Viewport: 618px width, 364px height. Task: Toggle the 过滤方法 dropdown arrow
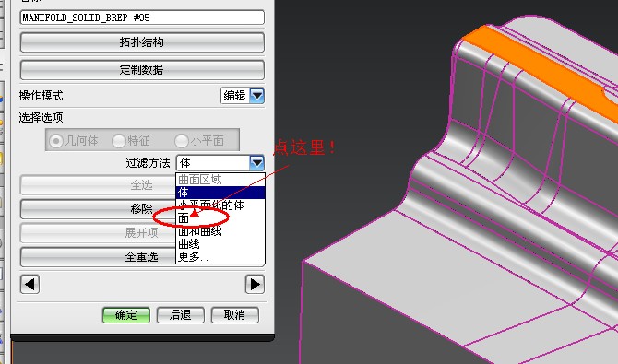pos(257,163)
